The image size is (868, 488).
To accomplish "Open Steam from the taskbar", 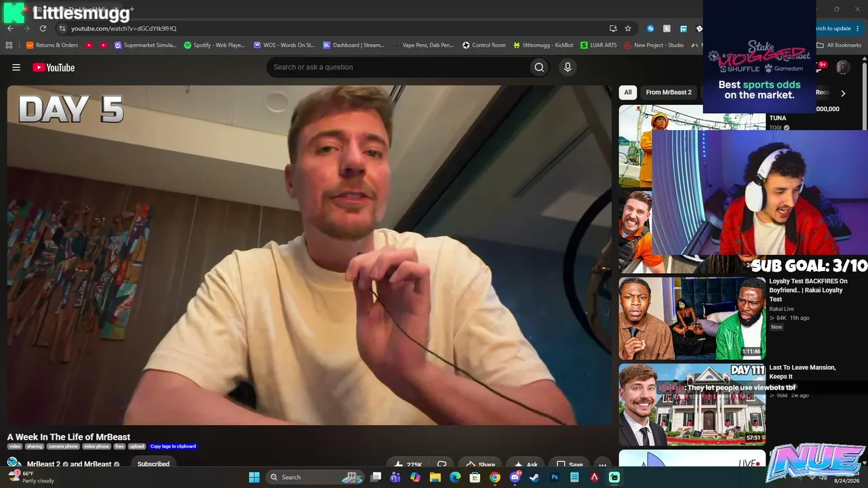I will coord(534,477).
